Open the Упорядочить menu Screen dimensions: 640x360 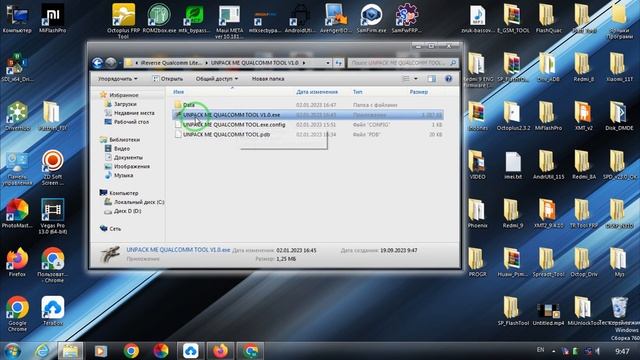[118, 79]
